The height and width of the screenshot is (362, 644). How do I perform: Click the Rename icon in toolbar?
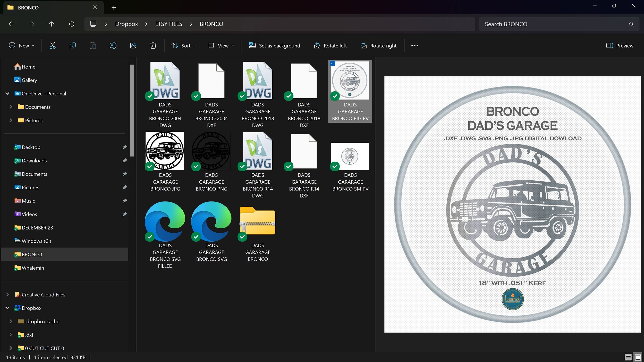tap(113, 46)
